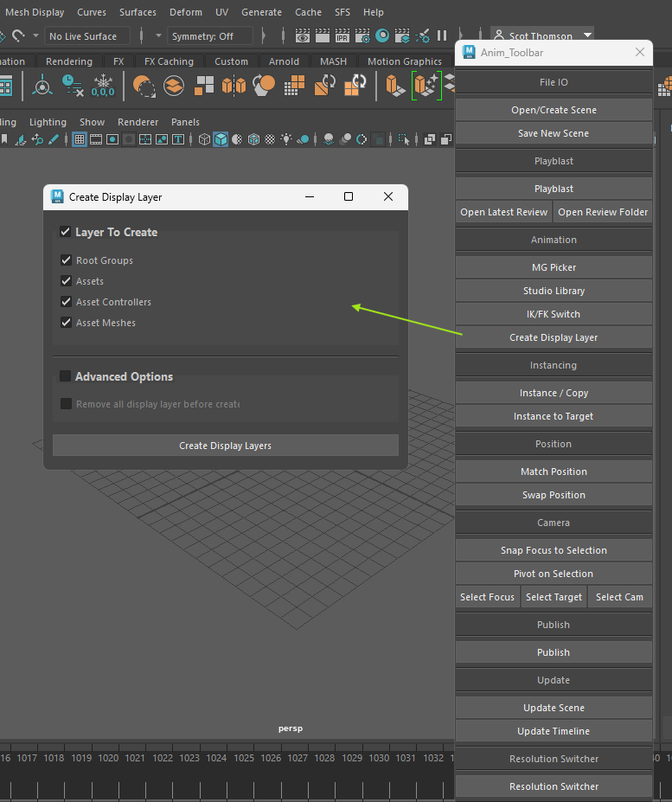Enable the Advanced Options checkbox
Viewport: 672px width, 802px height.
[65, 376]
